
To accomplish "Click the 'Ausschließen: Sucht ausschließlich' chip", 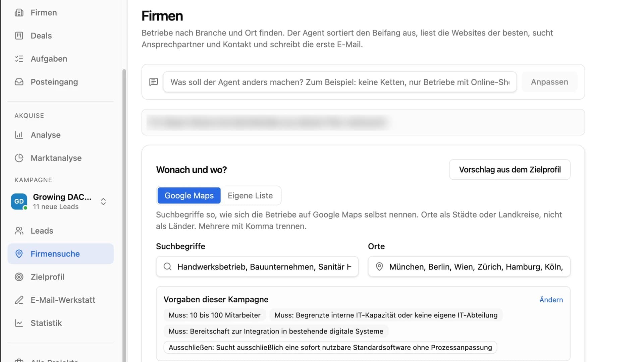I will [x=330, y=348].
